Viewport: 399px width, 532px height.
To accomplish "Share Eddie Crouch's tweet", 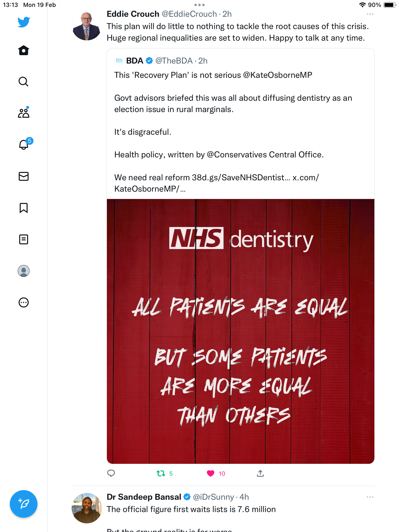I will (260, 473).
